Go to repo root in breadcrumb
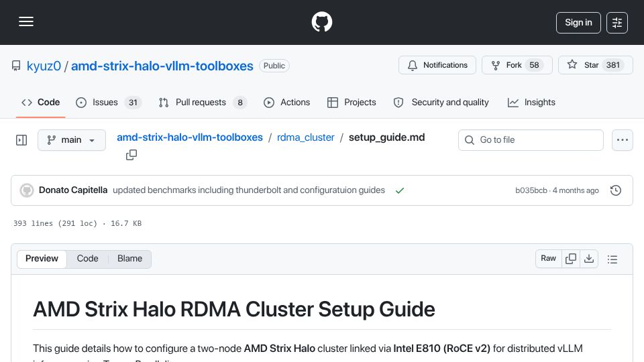The height and width of the screenshot is (362, 644). point(190,137)
